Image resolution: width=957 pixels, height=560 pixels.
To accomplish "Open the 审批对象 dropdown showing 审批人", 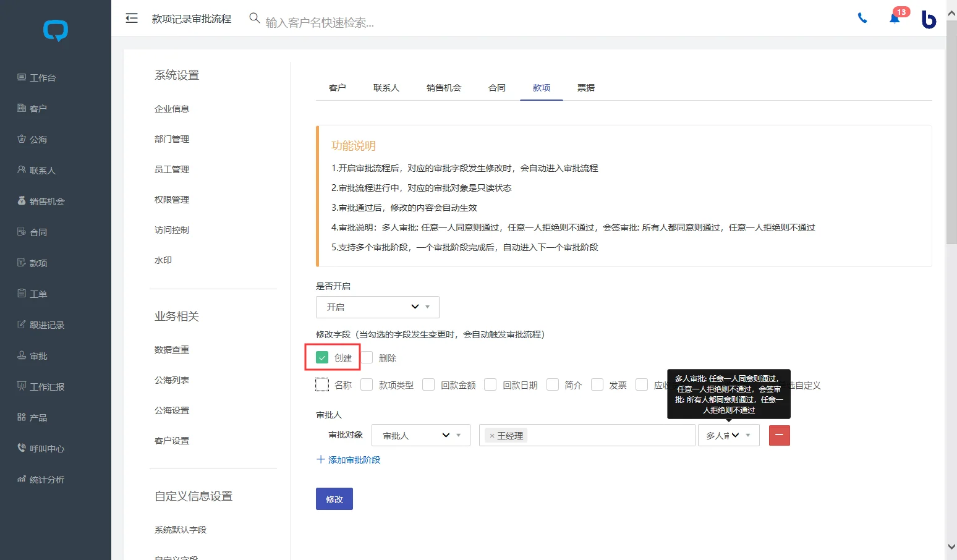I will pos(421,435).
